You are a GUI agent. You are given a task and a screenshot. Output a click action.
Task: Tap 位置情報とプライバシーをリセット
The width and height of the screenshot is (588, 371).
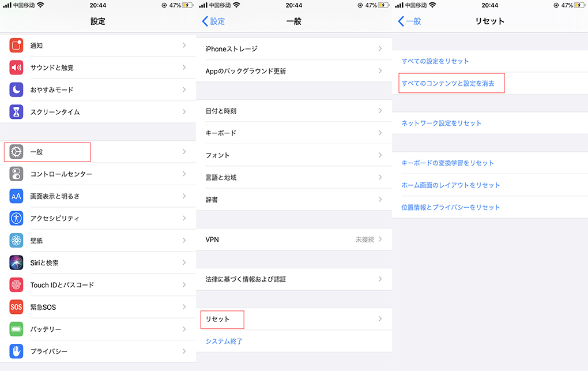click(x=450, y=207)
